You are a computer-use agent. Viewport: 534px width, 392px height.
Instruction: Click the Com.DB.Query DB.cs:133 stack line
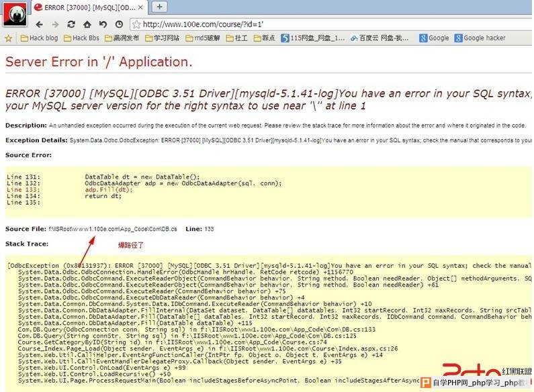point(197,330)
